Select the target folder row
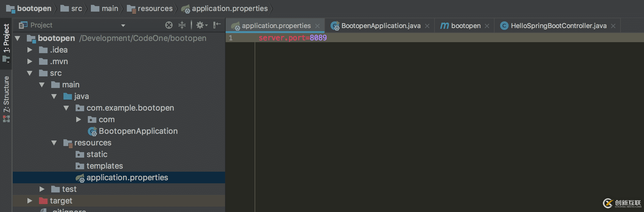The width and height of the screenshot is (644, 212). 119,201
